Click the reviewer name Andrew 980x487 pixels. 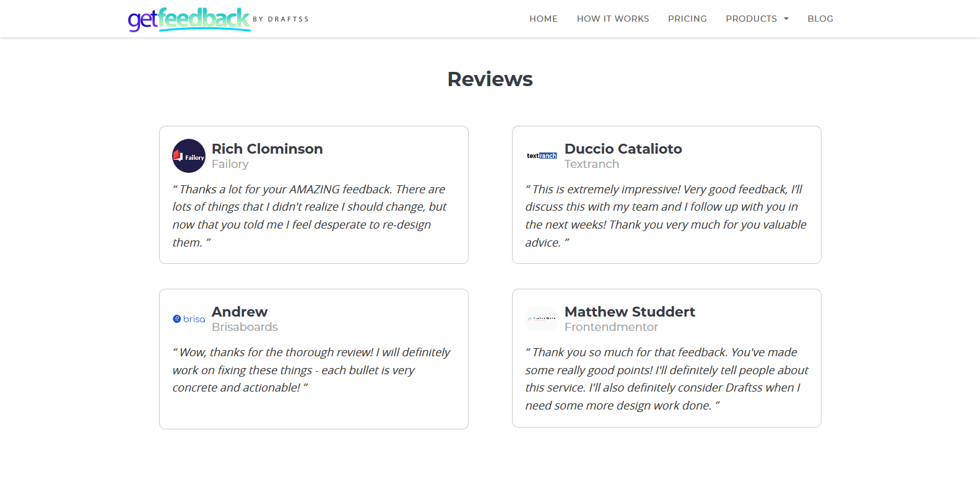[x=240, y=312]
